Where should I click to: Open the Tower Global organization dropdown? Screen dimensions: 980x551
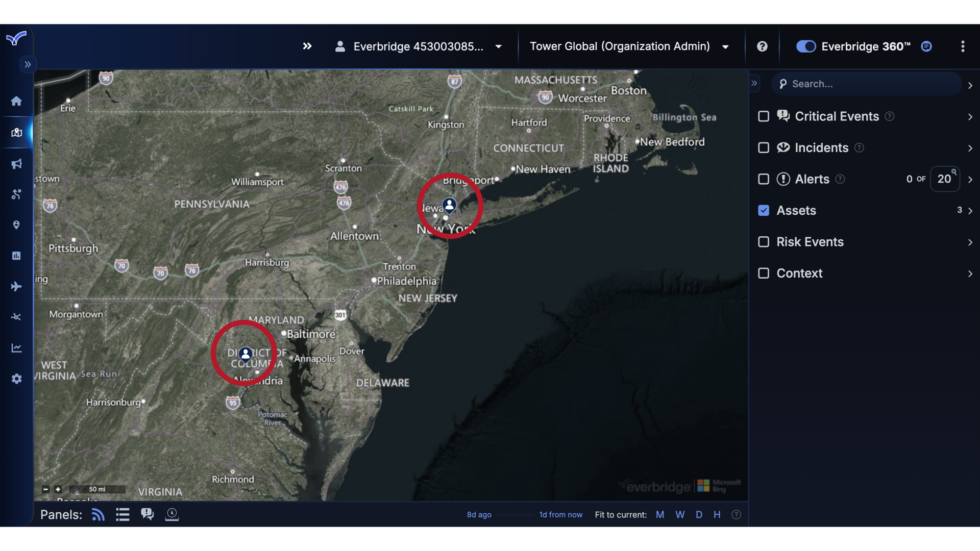[725, 46]
